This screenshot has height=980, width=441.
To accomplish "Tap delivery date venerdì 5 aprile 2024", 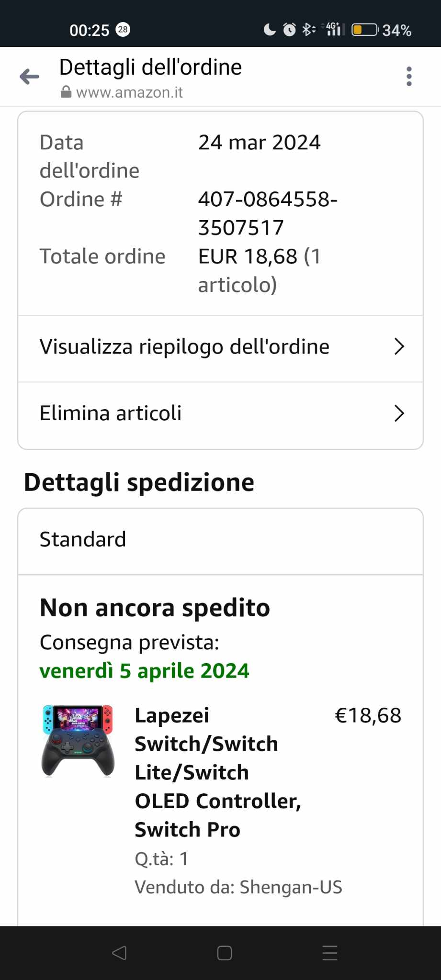I will (144, 671).
